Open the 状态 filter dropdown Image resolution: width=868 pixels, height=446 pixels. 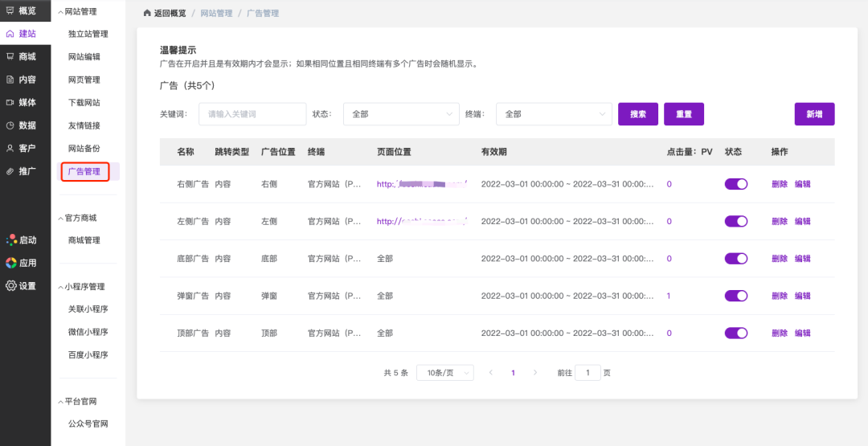tap(401, 114)
